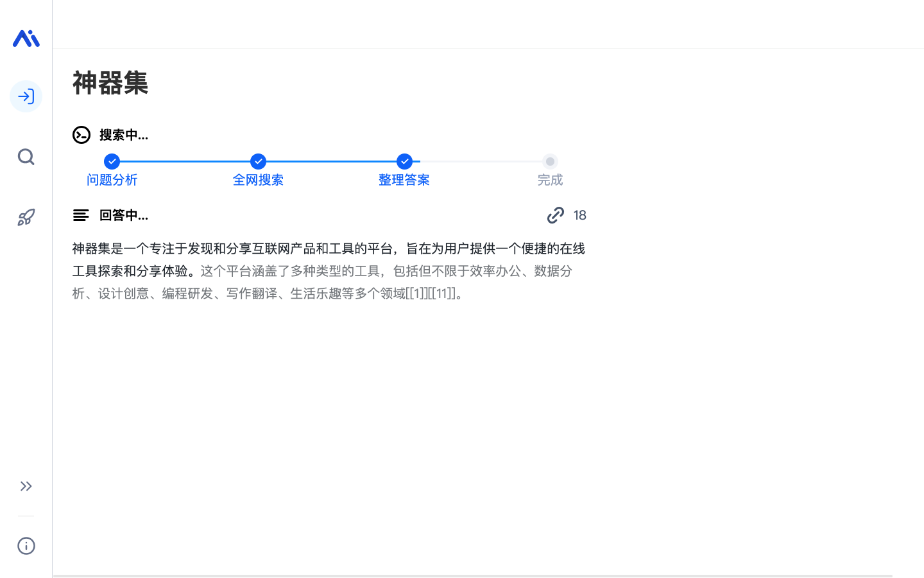Click the terminal icon beside 搜索中

[81, 135]
